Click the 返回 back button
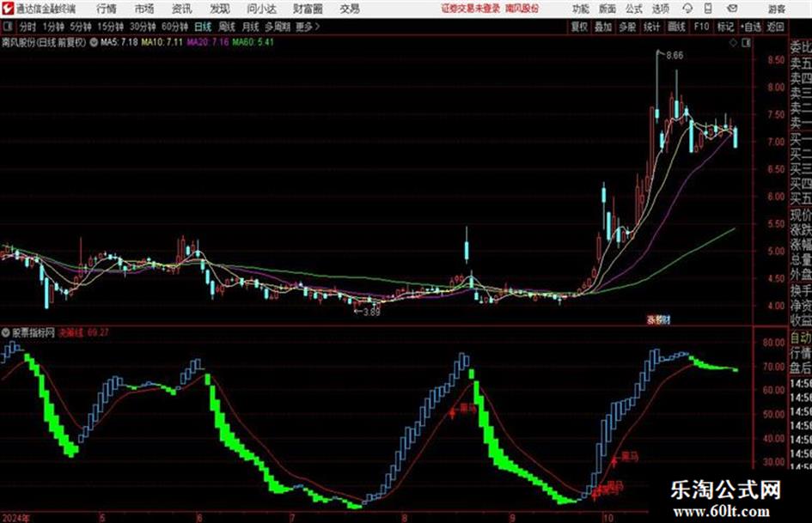 [x=775, y=27]
